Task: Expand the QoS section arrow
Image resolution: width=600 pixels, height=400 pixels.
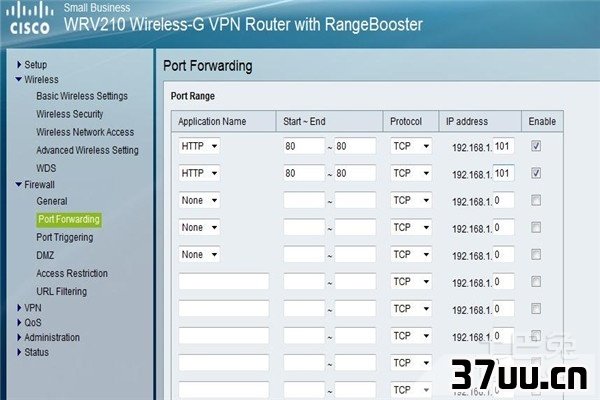Action: click(x=19, y=322)
